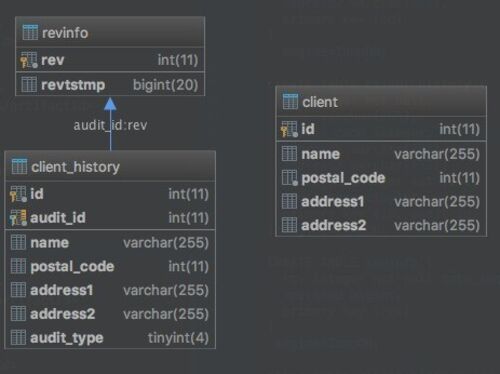Select varchar(255) type of client_history name
Screen dimensions: 500x374
166,243
